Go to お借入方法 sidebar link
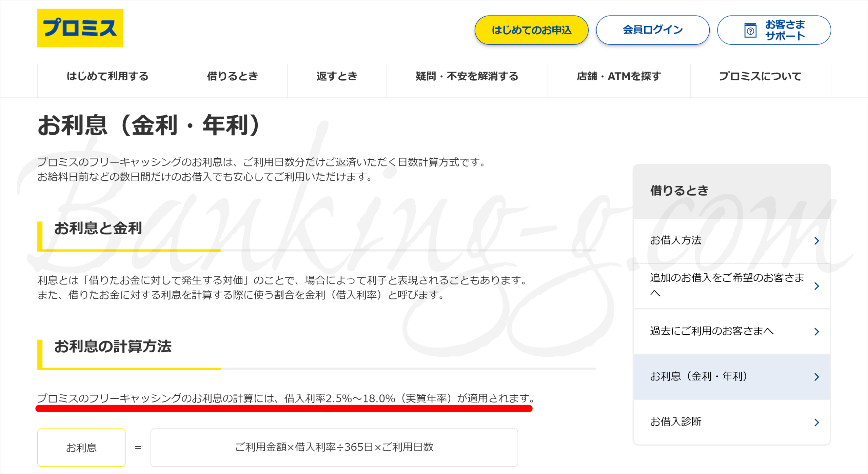 [675, 240]
